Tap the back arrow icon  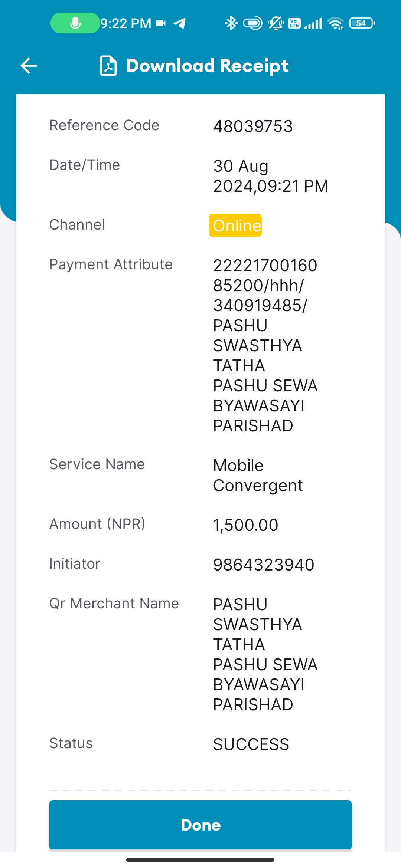tap(29, 66)
